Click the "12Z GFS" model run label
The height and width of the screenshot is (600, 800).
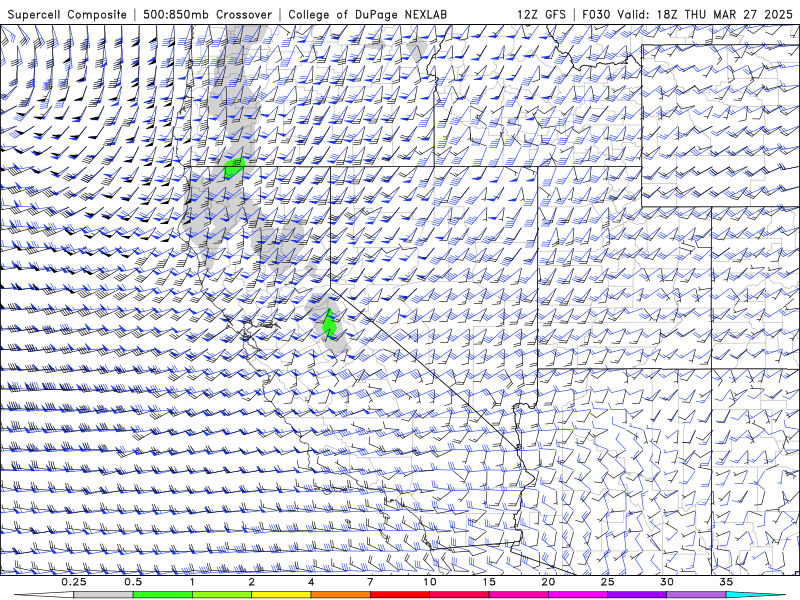click(x=541, y=15)
